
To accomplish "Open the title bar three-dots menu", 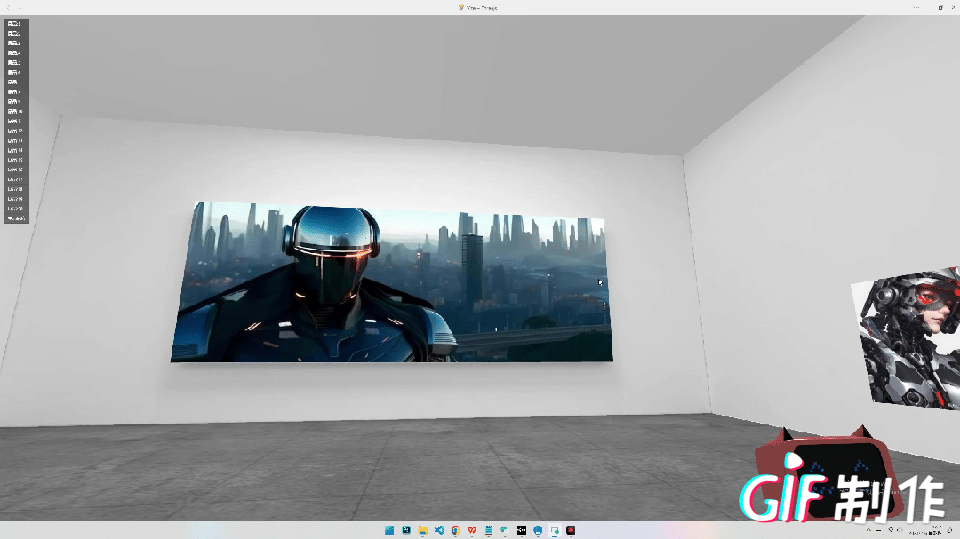I will coord(917,7).
